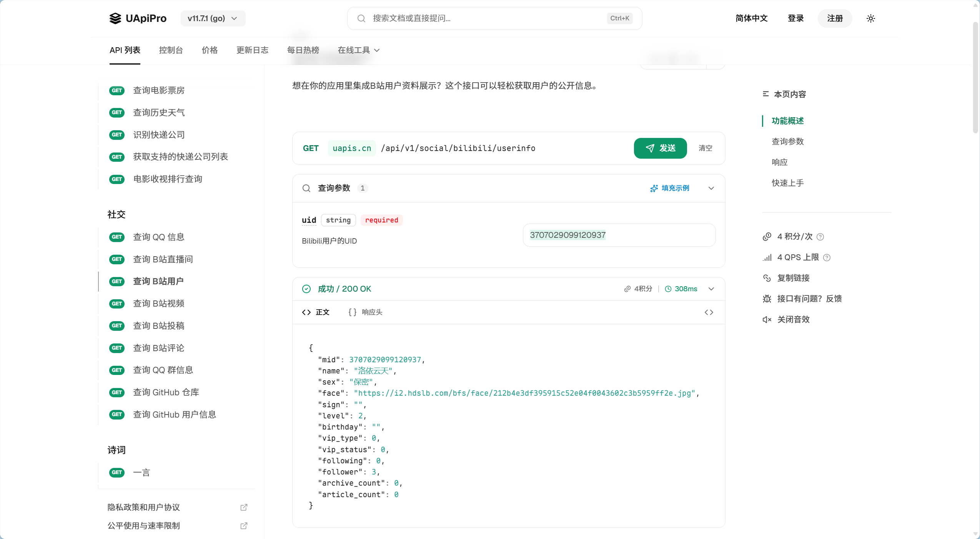Click the page vertical scrollbar

975,77
